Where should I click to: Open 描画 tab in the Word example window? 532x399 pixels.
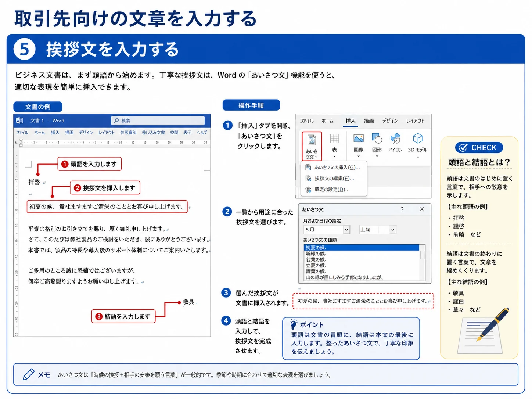point(69,133)
